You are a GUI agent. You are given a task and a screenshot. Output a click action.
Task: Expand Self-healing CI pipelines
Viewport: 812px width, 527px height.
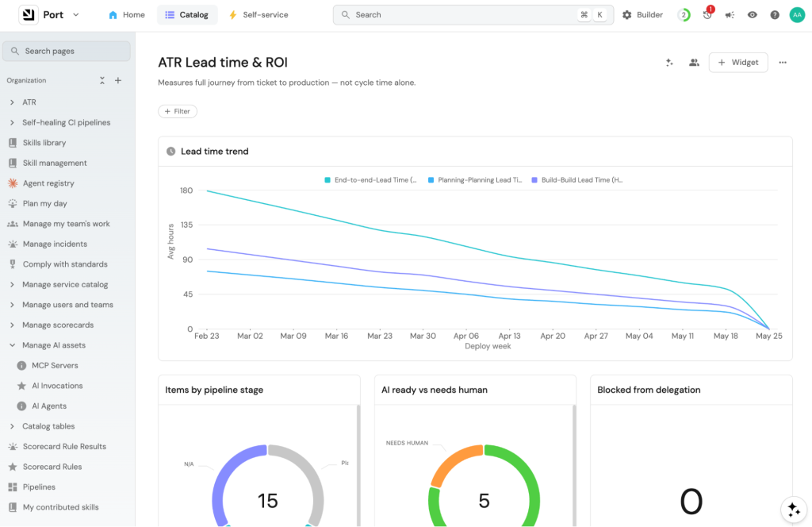(12, 122)
